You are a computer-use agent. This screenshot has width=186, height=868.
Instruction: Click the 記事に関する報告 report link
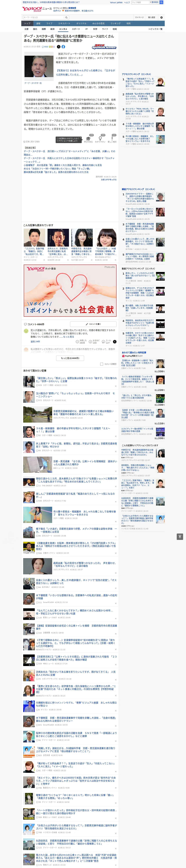pos(31,141)
